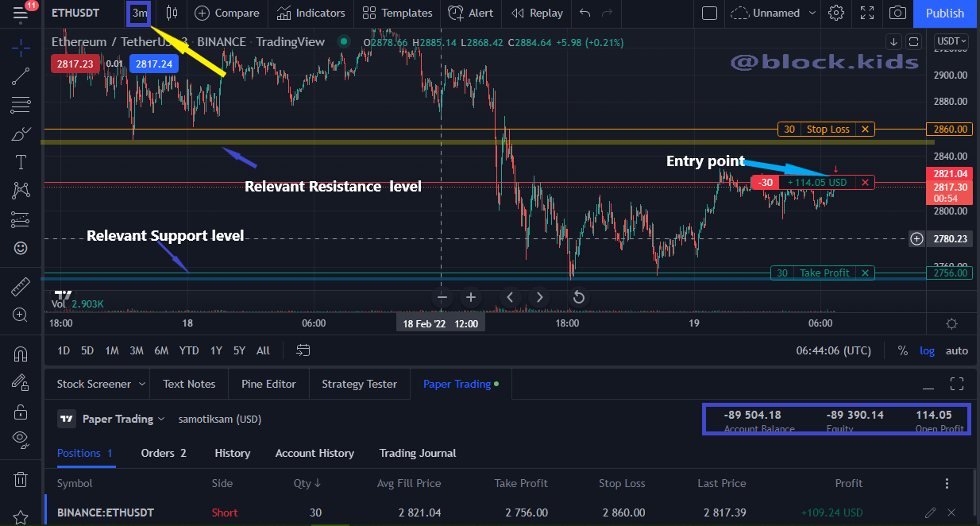
Task: Hide all drawings with eye icon
Action: tap(21, 439)
